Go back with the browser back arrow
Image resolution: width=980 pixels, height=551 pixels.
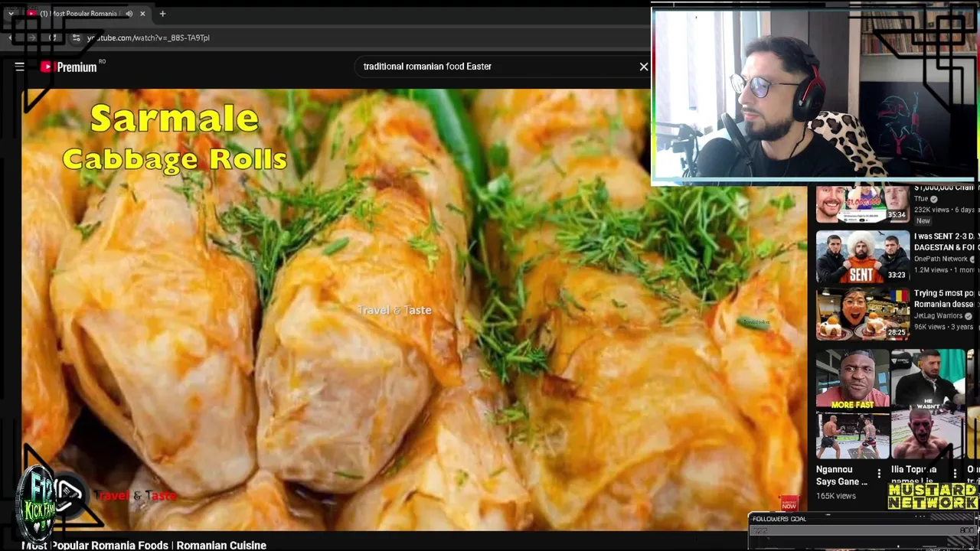[11, 37]
